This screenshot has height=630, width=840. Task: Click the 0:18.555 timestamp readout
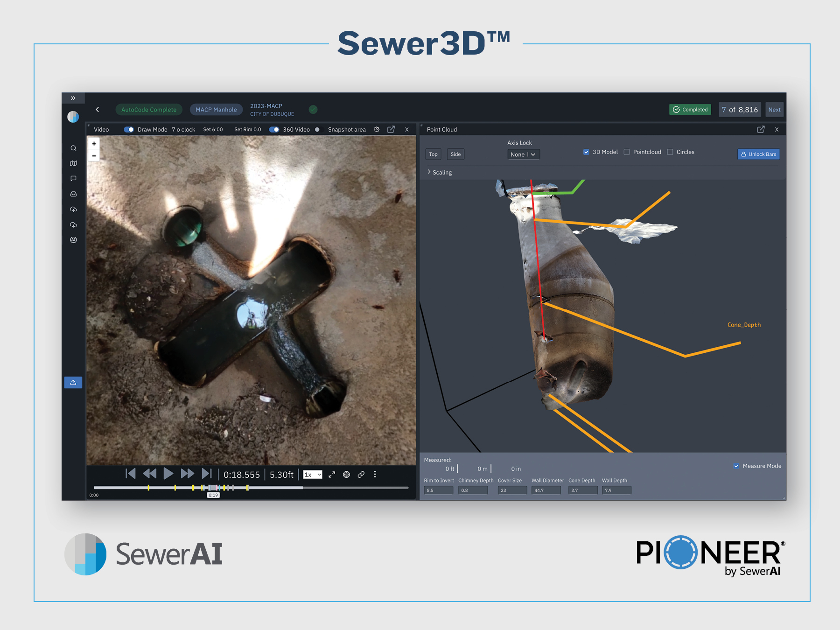click(242, 475)
